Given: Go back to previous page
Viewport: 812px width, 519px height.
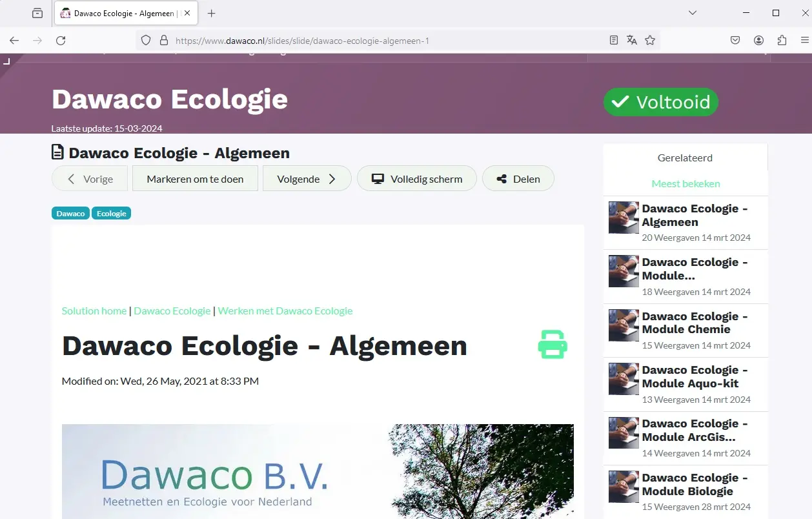Looking at the screenshot, I should [14, 41].
